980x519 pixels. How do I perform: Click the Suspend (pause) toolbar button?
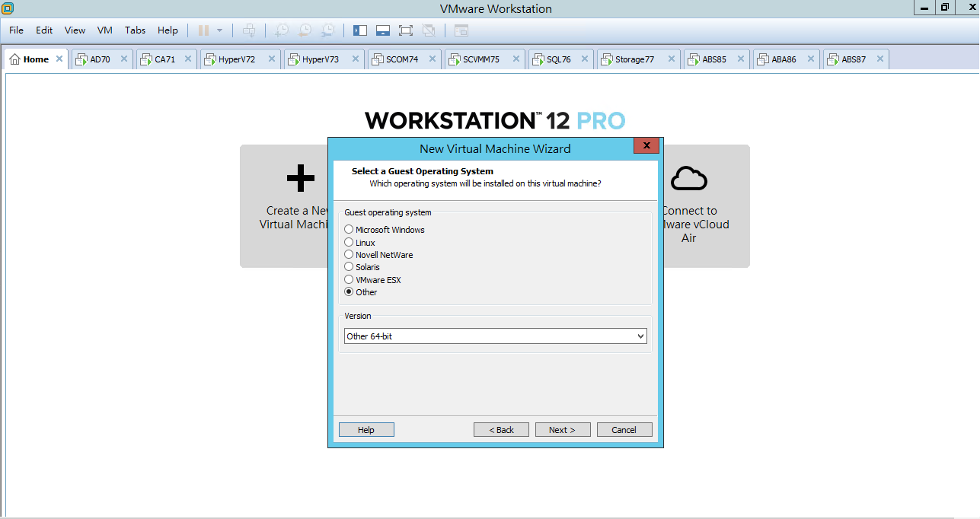click(x=203, y=30)
